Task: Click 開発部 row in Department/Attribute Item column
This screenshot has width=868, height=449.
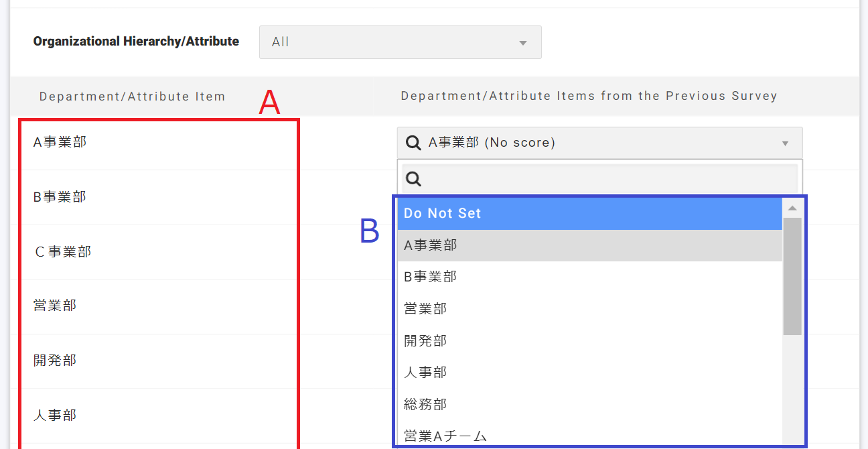Action: click(55, 361)
